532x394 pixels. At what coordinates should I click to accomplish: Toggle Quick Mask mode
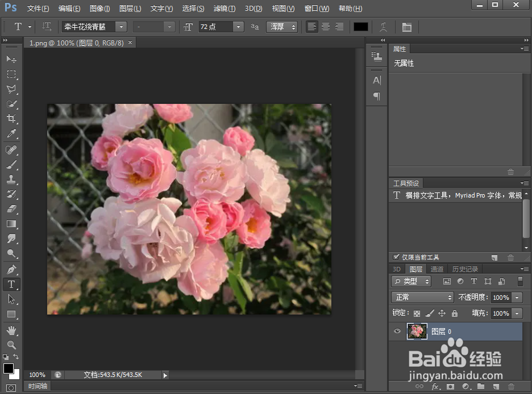[11, 388]
